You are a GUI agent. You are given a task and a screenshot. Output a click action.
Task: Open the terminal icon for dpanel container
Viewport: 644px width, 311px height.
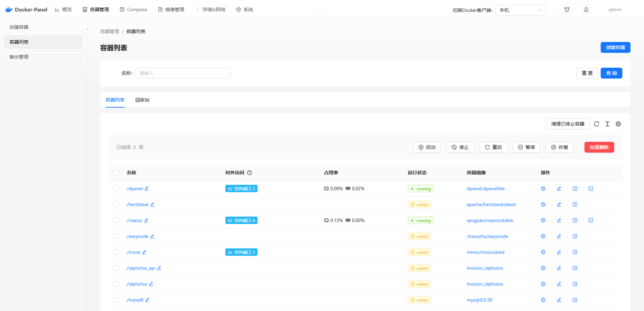click(591, 188)
